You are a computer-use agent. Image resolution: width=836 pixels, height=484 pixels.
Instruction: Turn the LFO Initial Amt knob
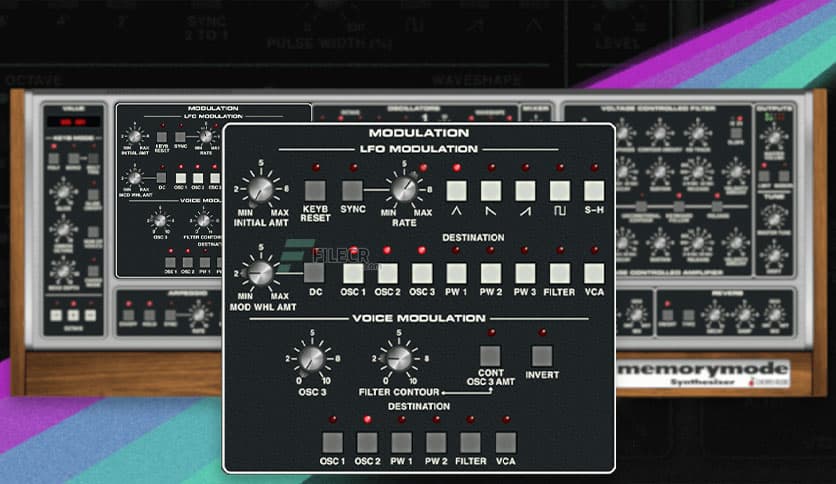pos(260,188)
